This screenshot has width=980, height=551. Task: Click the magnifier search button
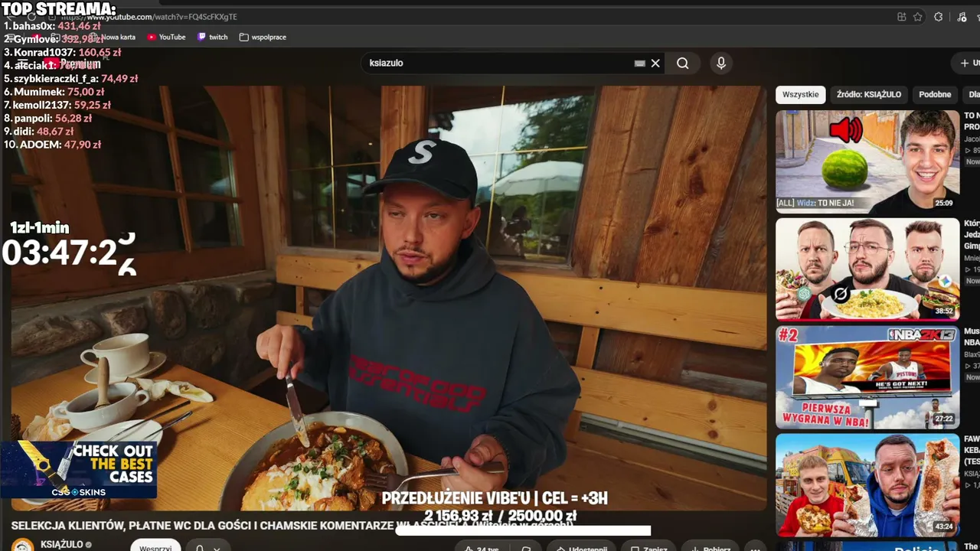[x=682, y=64]
